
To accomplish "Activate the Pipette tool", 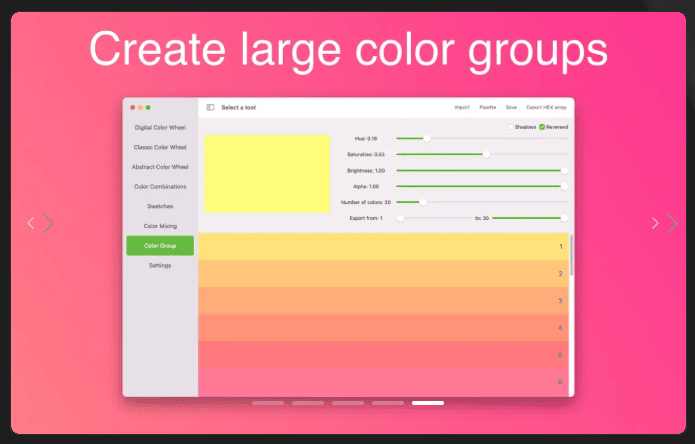I will point(488,107).
